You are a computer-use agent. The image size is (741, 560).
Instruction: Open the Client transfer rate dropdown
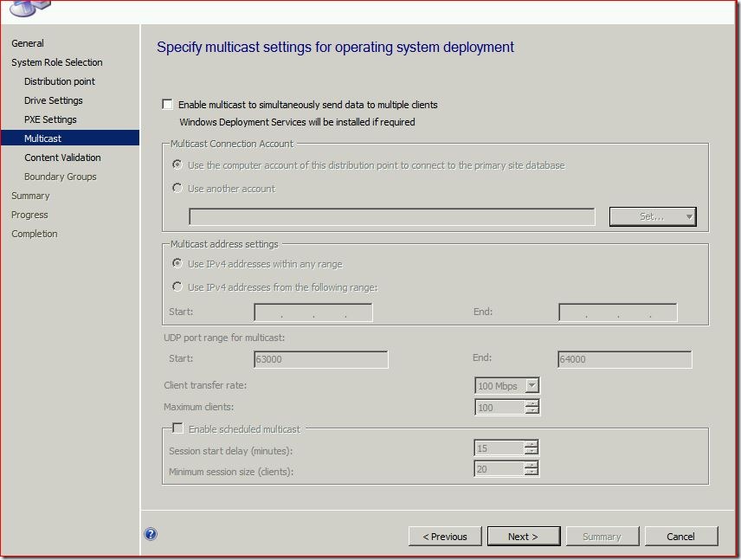[532, 386]
